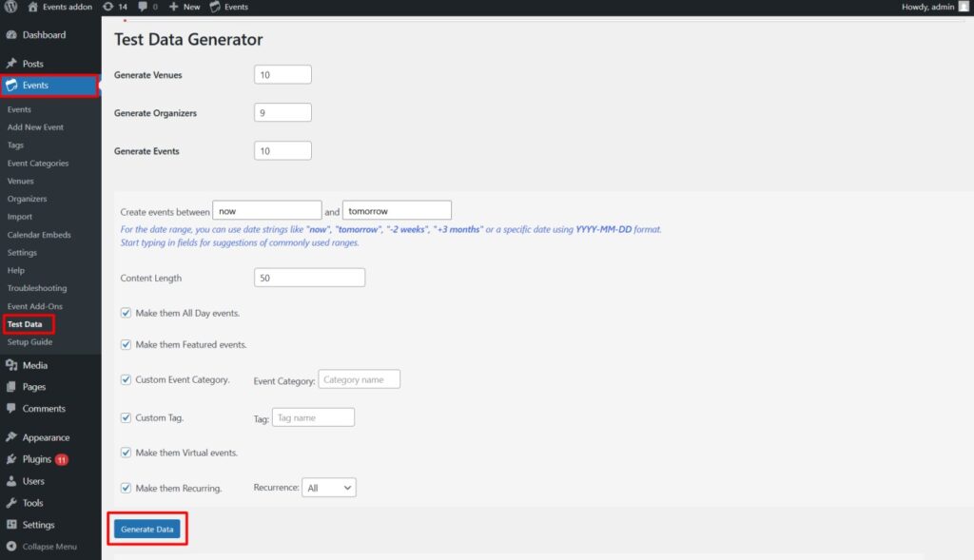Open Test Data submenu item

[x=25, y=324]
